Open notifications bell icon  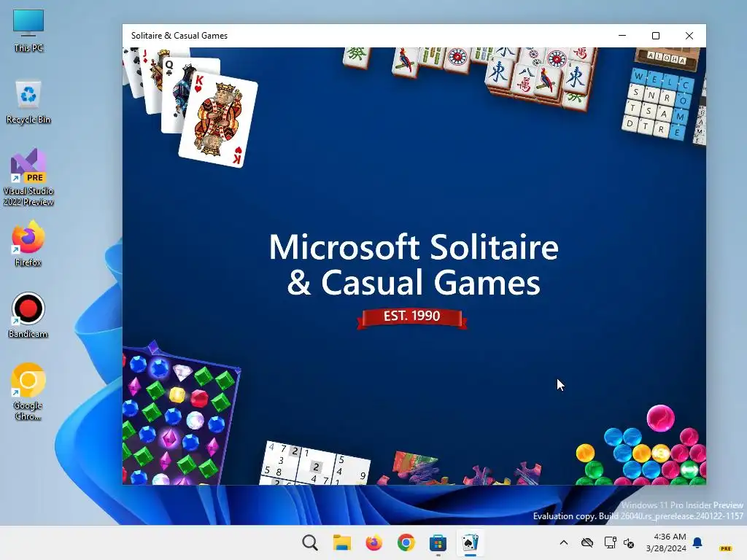coord(697,542)
